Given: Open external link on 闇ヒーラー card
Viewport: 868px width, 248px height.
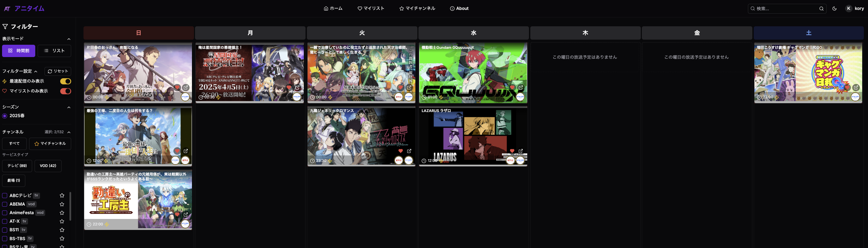Looking at the screenshot, I should [x=409, y=87].
